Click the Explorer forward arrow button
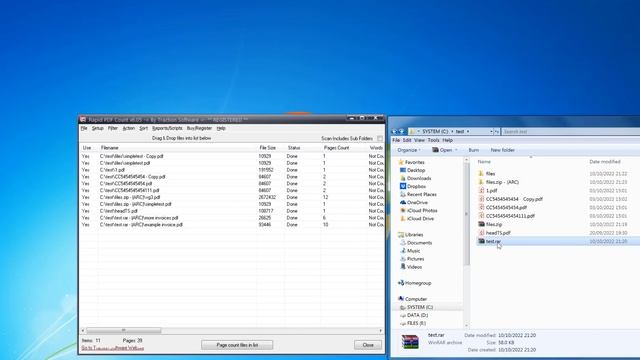640x360 pixels. coord(401,131)
